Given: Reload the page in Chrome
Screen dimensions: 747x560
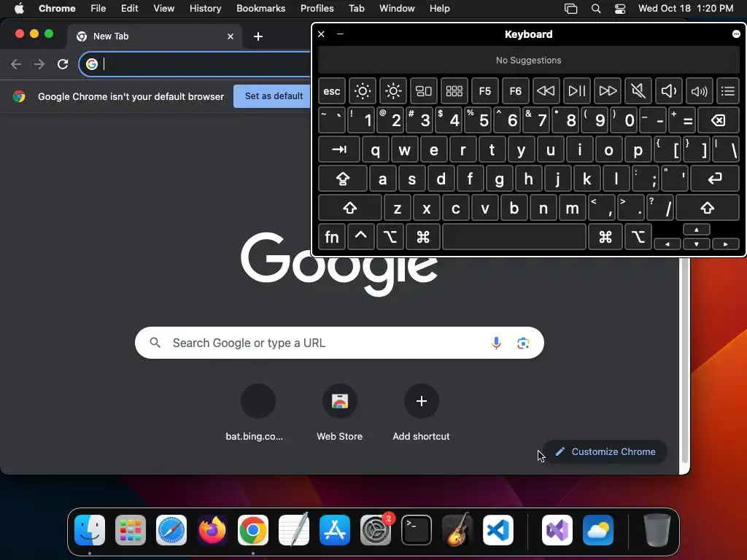Looking at the screenshot, I should pos(63,64).
